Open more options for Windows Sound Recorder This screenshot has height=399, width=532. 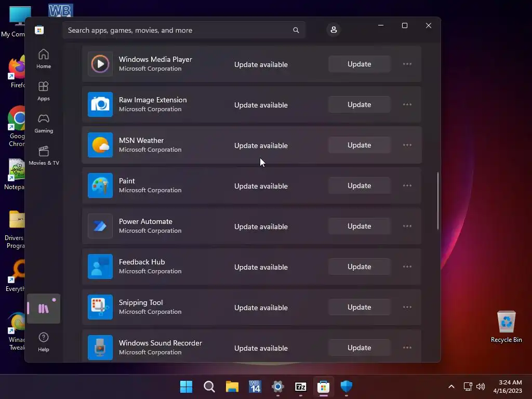(x=407, y=348)
